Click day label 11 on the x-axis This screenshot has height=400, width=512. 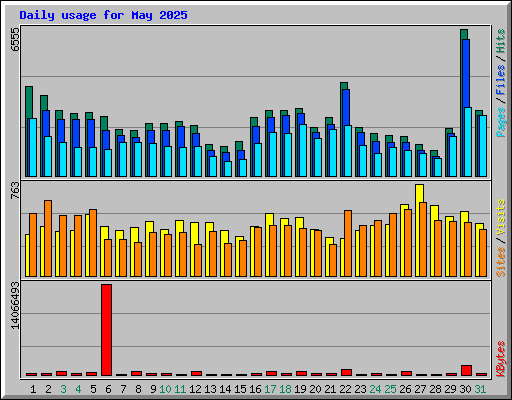click(180, 389)
